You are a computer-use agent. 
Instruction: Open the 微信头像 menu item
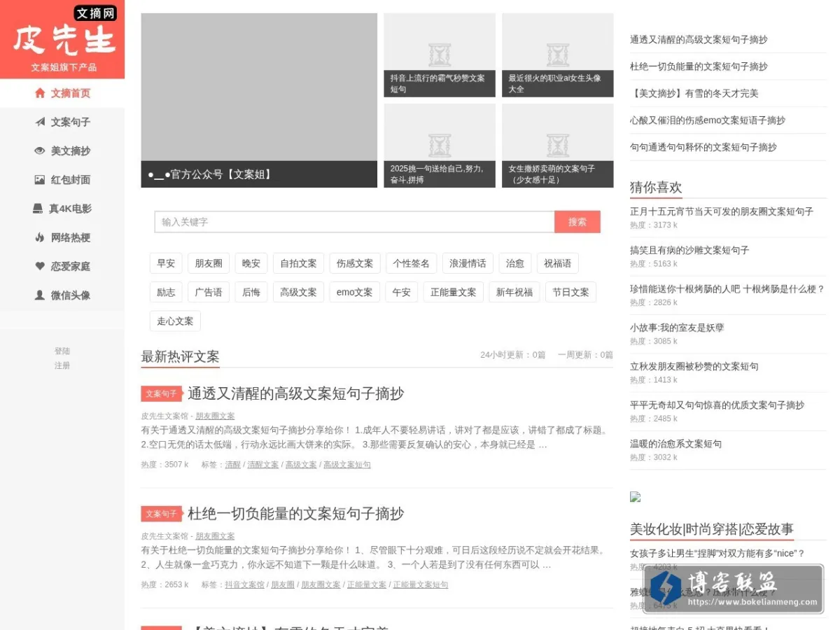pyautogui.click(x=62, y=295)
